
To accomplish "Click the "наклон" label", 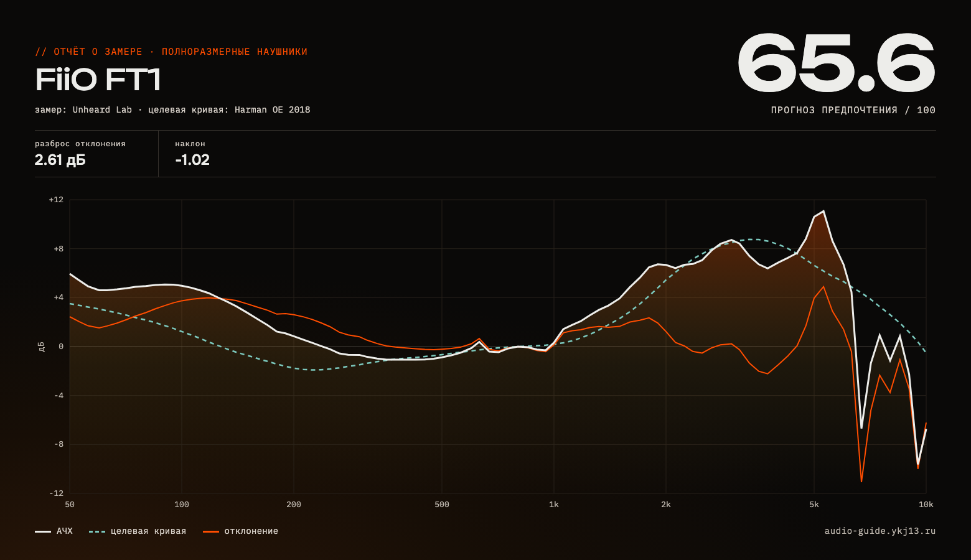I will coord(190,144).
